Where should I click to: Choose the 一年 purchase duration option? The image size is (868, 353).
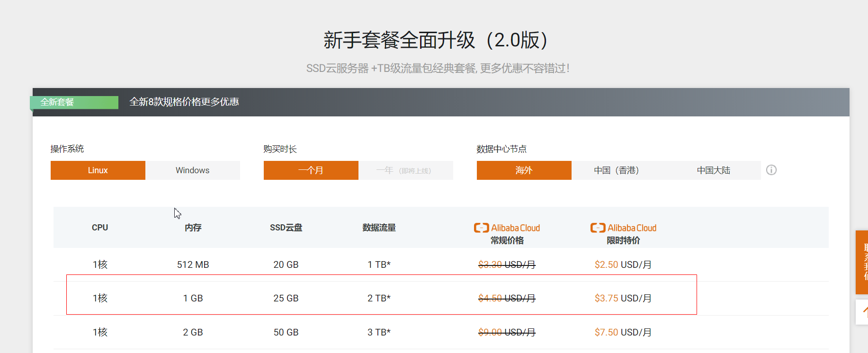(x=406, y=170)
